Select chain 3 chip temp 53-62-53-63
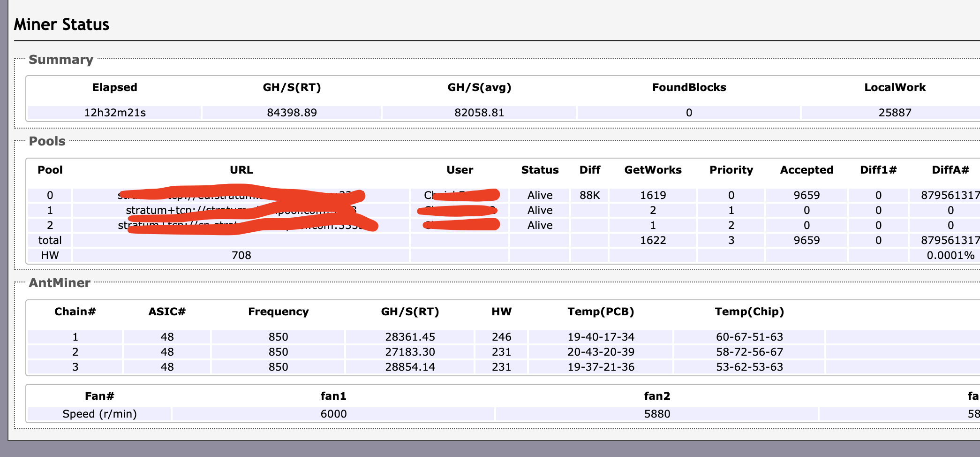980x457 pixels. 749,367
